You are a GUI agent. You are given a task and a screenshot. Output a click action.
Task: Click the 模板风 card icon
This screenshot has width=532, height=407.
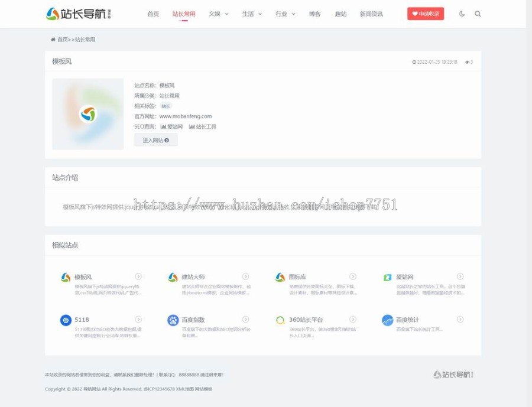pos(66,277)
